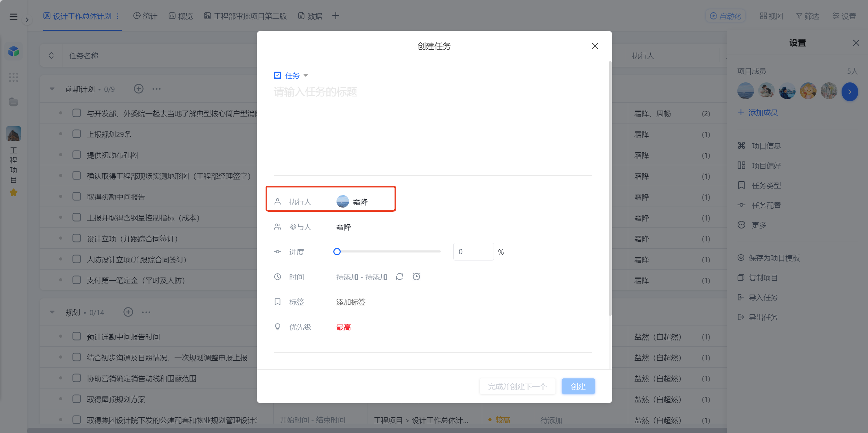
Task: Open 任务类型 in settings panel
Action: [x=759, y=186]
